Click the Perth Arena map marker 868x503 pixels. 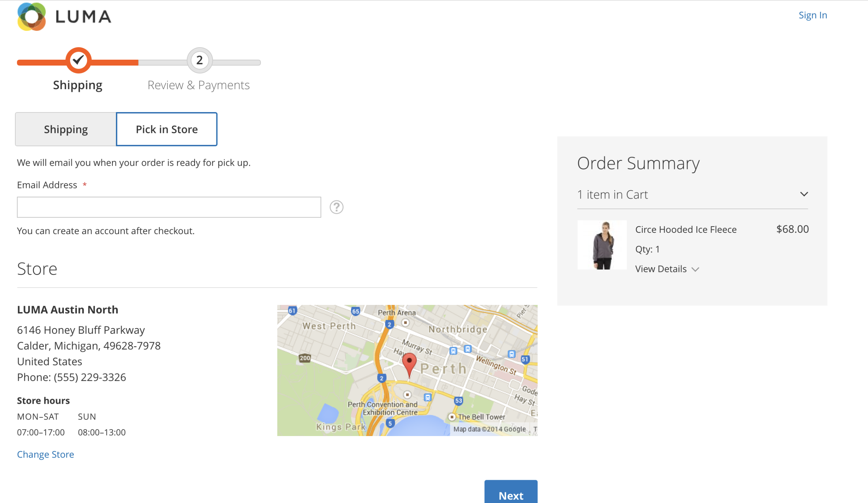point(405,323)
